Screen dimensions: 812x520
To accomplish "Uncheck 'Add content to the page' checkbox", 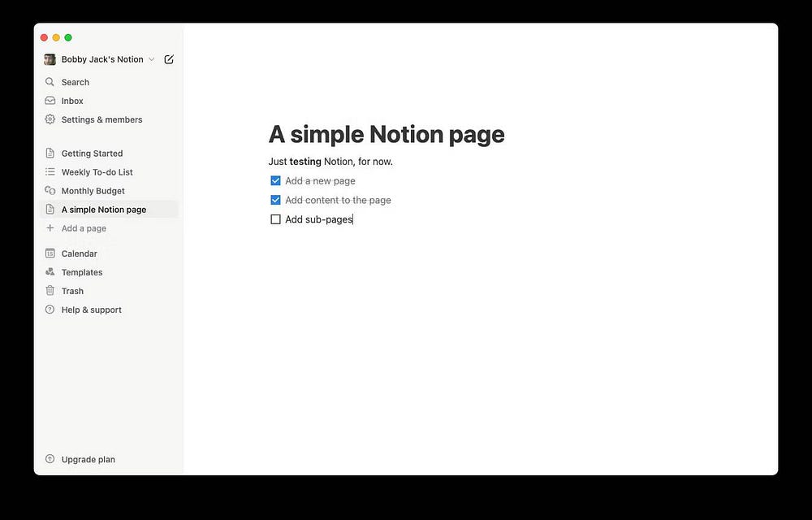I will (275, 200).
